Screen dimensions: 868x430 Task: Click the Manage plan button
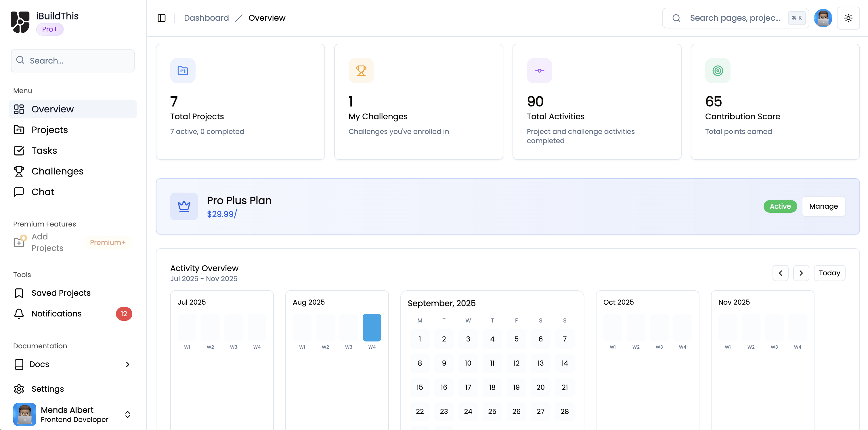click(x=823, y=206)
